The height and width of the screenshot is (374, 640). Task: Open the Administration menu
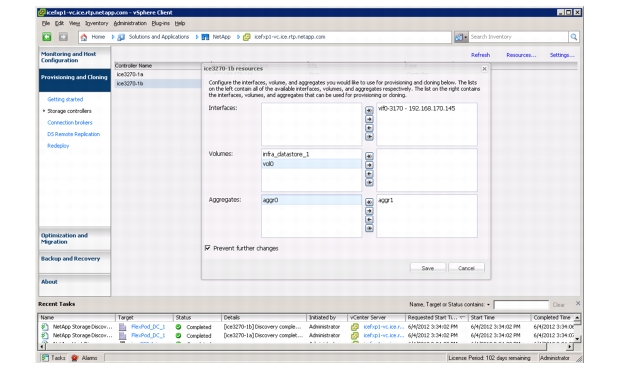click(x=130, y=24)
